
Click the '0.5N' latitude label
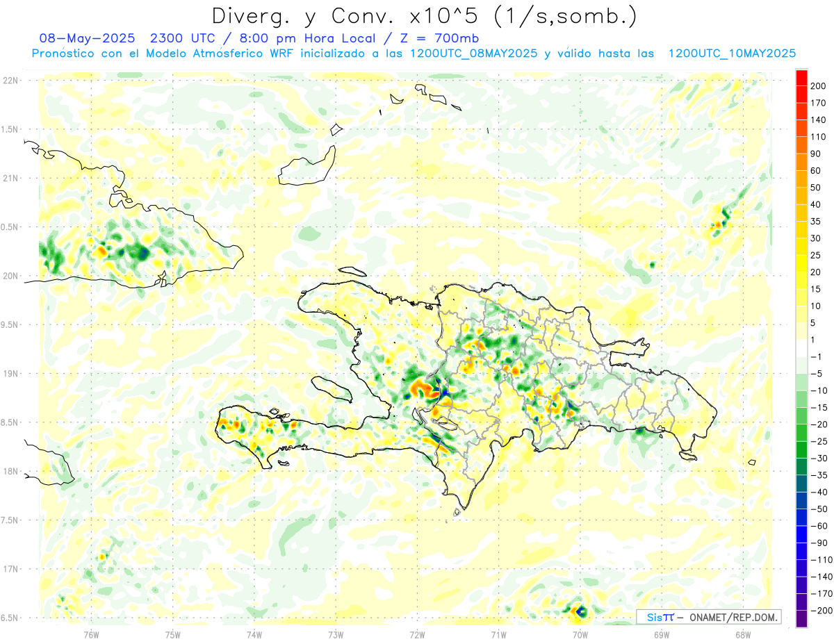10,226
